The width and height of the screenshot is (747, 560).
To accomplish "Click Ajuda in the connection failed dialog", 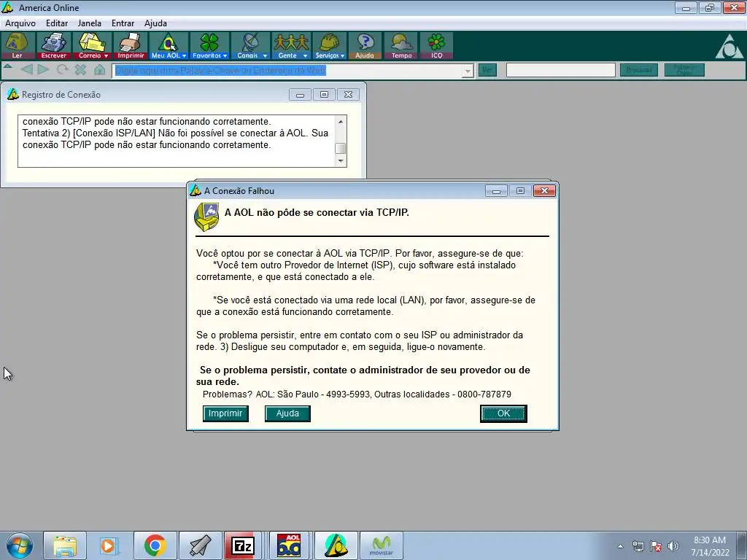I will 287,413.
